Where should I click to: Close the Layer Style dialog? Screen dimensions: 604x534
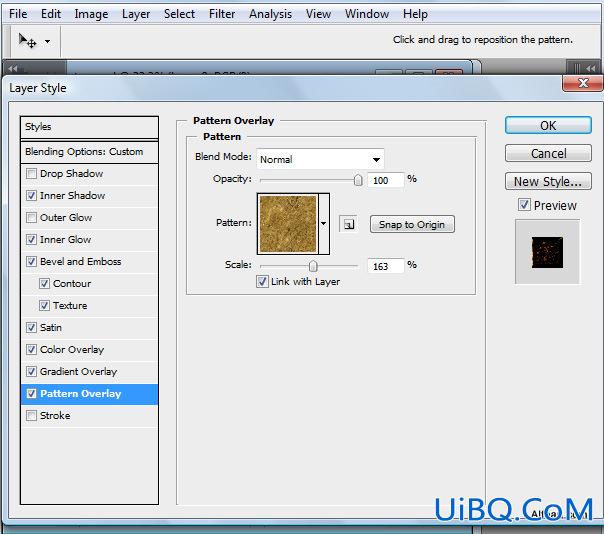[x=583, y=83]
